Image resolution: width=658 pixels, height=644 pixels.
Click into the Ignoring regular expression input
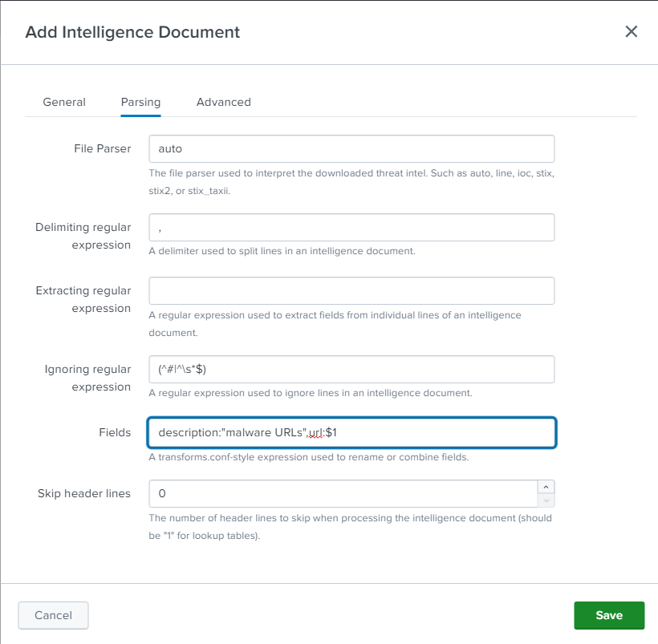tap(351, 369)
